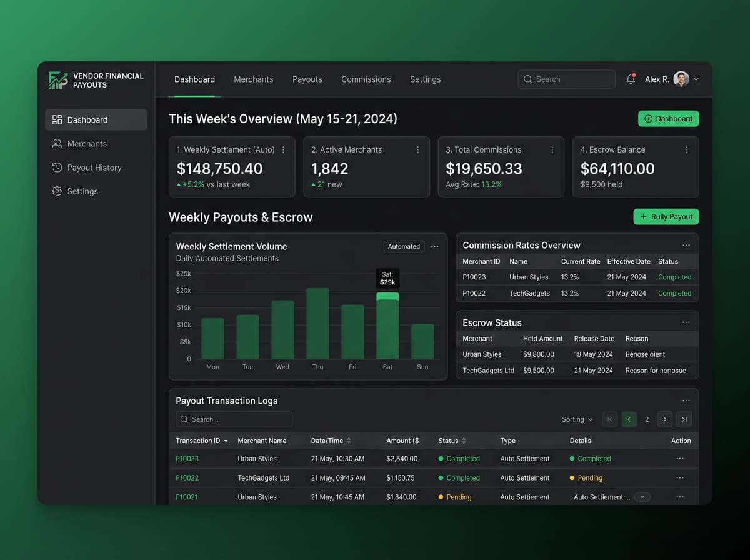This screenshot has width=750, height=560.
Task: Expand the user menu chevron beside avatar
Action: [696, 79]
